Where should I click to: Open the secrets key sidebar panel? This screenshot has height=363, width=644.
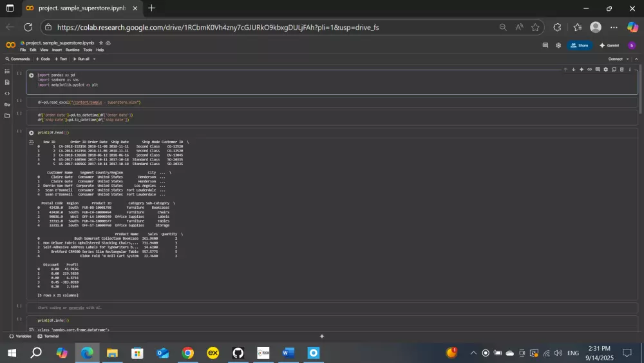pyautogui.click(x=7, y=104)
